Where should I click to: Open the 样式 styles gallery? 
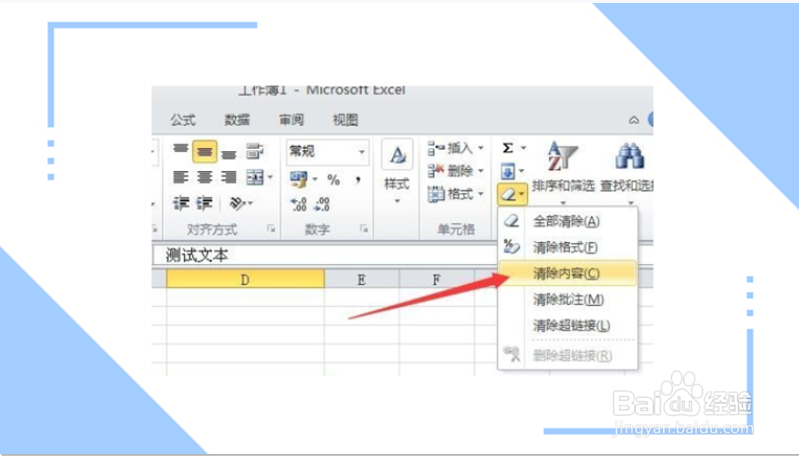[397, 172]
